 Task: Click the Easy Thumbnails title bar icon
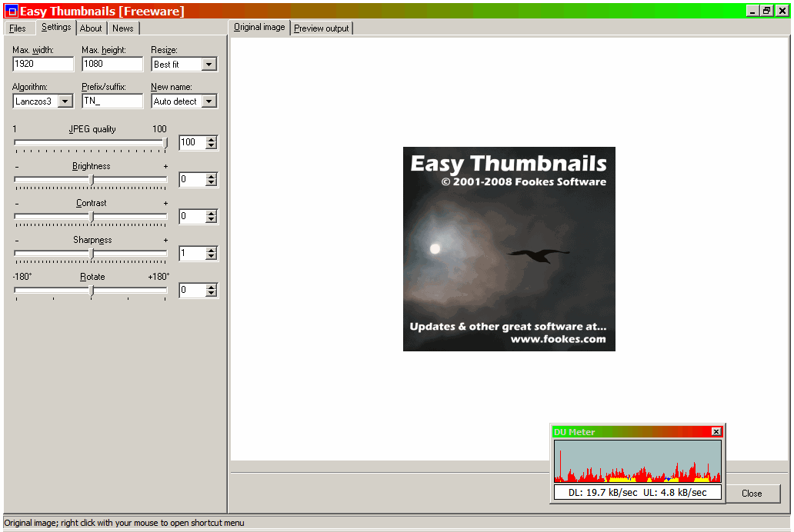(x=11, y=11)
